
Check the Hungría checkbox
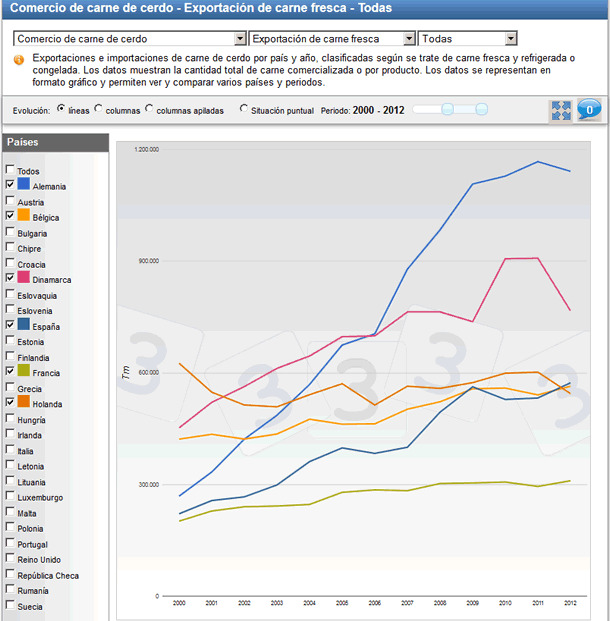point(10,418)
